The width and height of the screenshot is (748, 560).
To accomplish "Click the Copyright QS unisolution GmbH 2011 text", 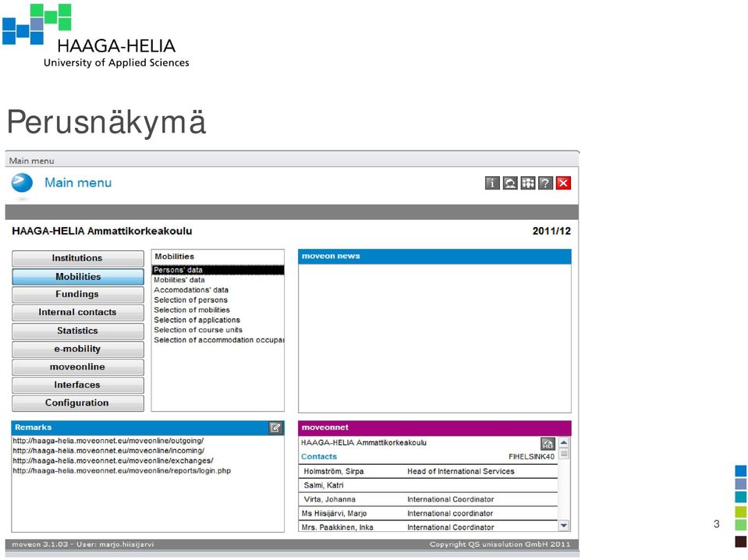I will tap(500, 544).
